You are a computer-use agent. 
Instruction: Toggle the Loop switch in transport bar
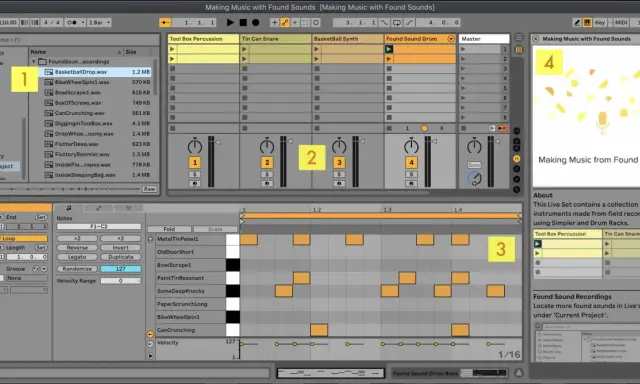pos(397,22)
